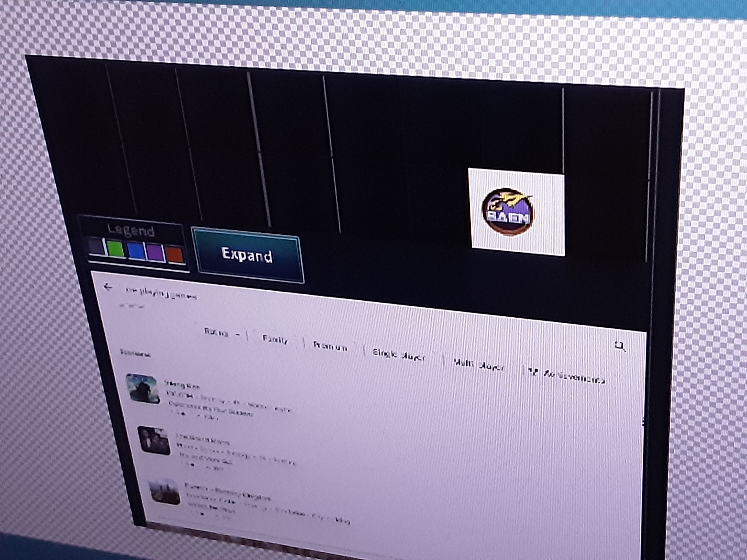747x560 pixels.
Task: Toggle the Premium filter chip
Action: pyautogui.click(x=330, y=347)
